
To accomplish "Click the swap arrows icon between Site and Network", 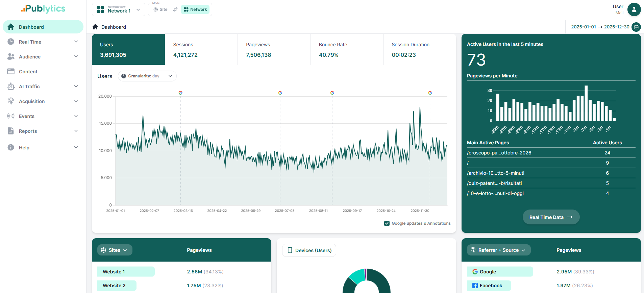I will coord(175,9).
